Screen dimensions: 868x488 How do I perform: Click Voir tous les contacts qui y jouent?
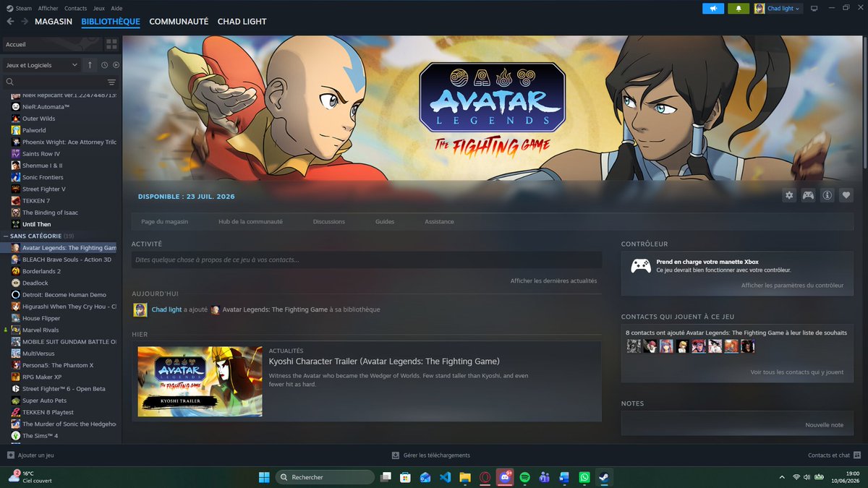[796, 372]
